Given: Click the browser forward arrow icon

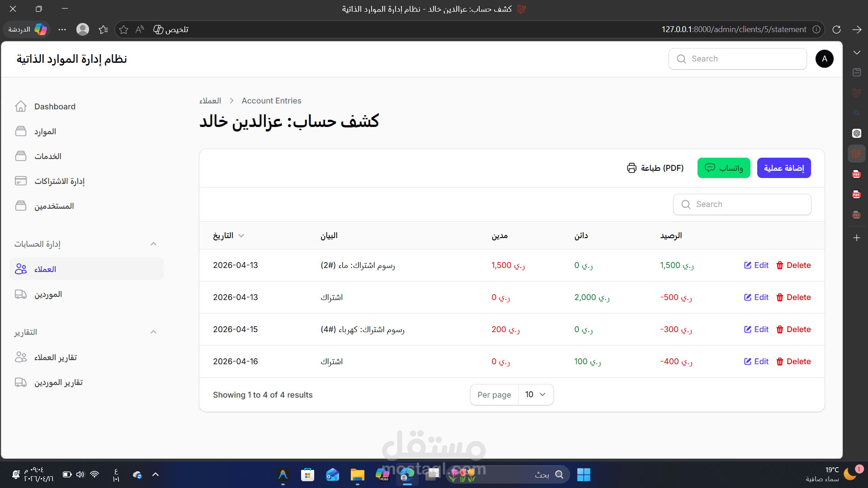Looking at the screenshot, I should 857,29.
